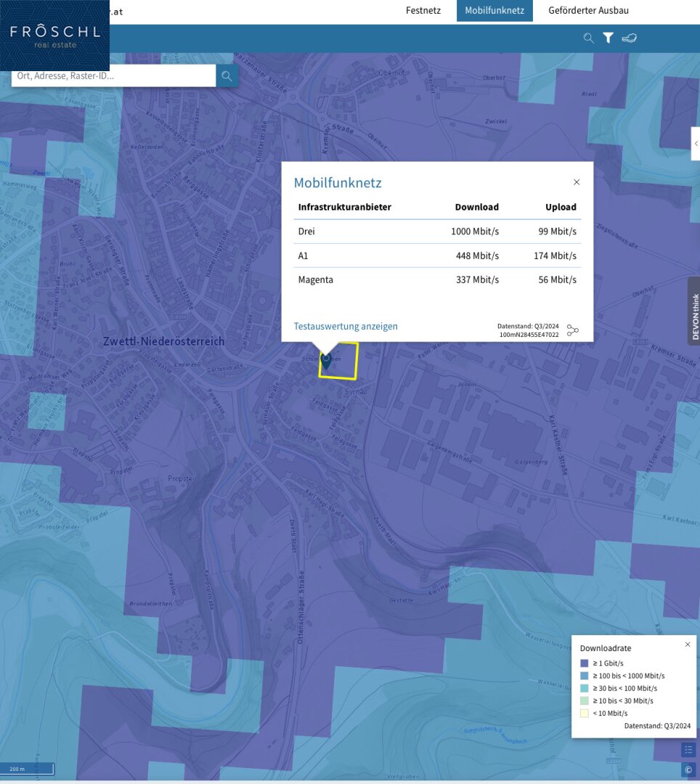
Task: Click the < 10 Mbit/s legend swatch
Action: point(585,713)
